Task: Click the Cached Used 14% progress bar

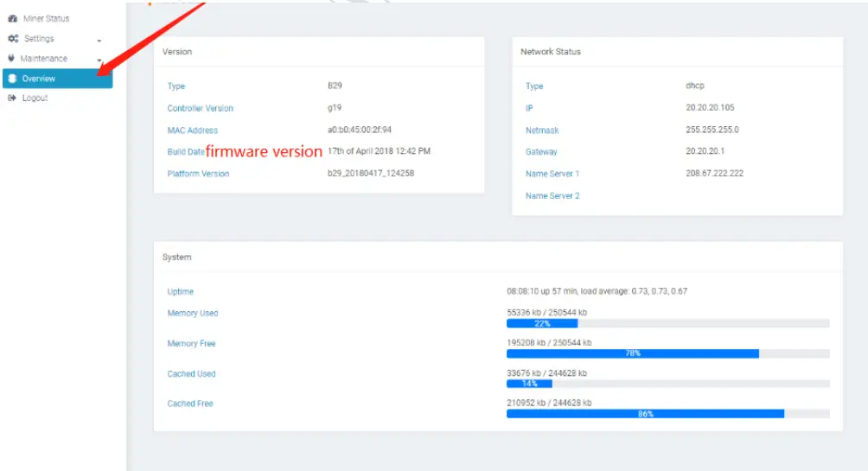Action: pyautogui.click(x=667, y=384)
